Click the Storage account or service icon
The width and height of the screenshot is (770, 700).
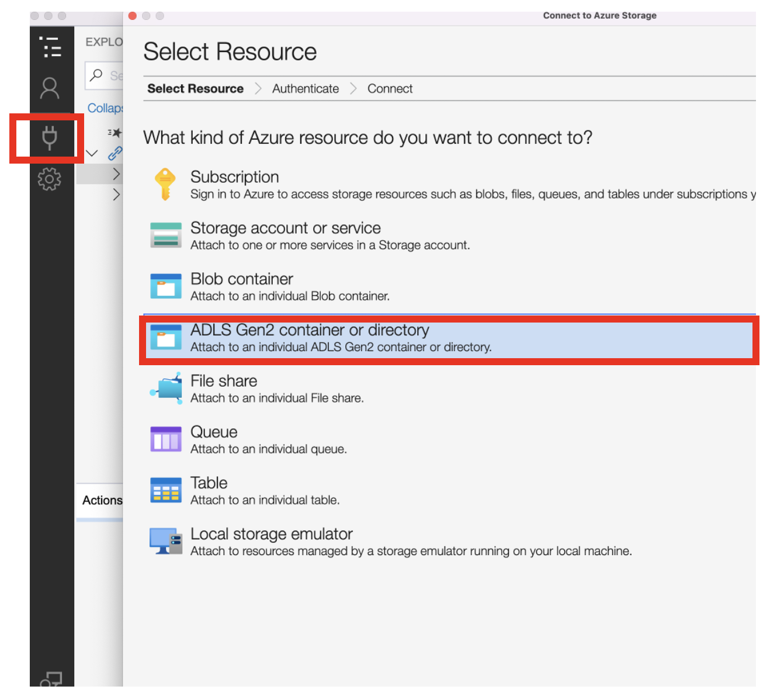[166, 235]
